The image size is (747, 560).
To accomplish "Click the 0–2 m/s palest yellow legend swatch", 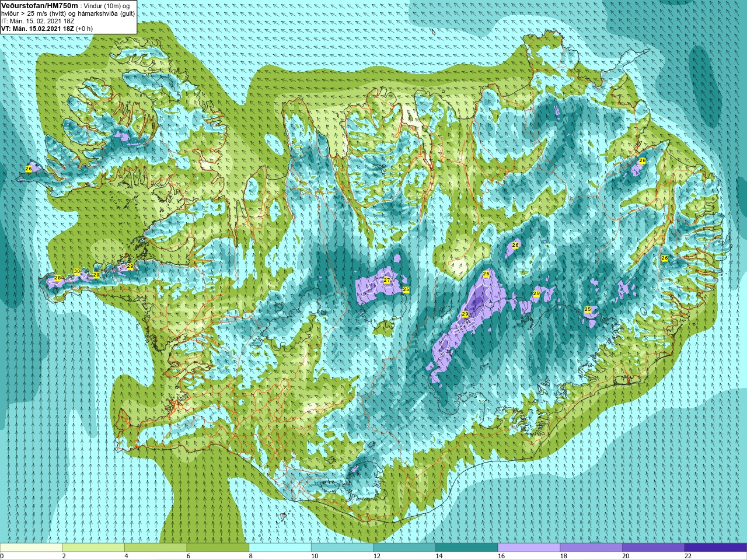I will point(31,548).
